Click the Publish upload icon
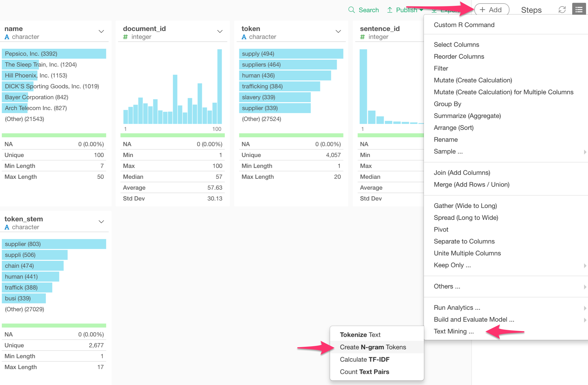Image resolution: width=588 pixels, height=385 pixels. click(389, 9)
